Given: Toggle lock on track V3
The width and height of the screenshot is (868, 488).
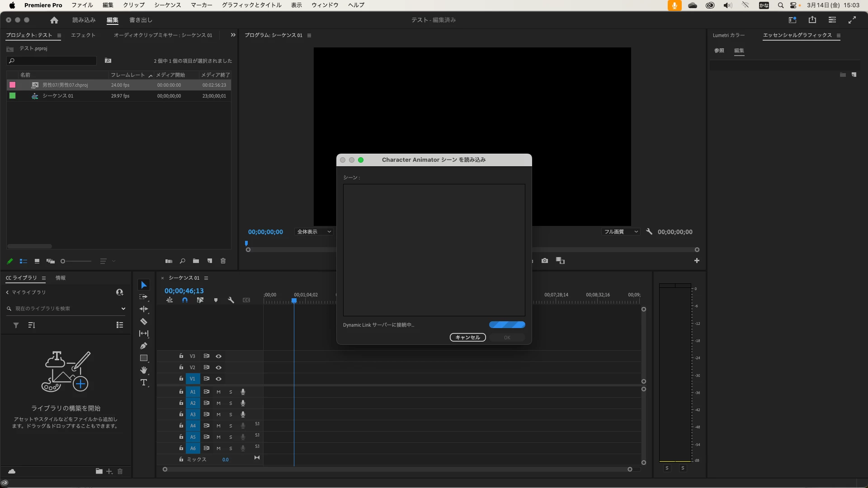Looking at the screenshot, I should pyautogui.click(x=181, y=356).
